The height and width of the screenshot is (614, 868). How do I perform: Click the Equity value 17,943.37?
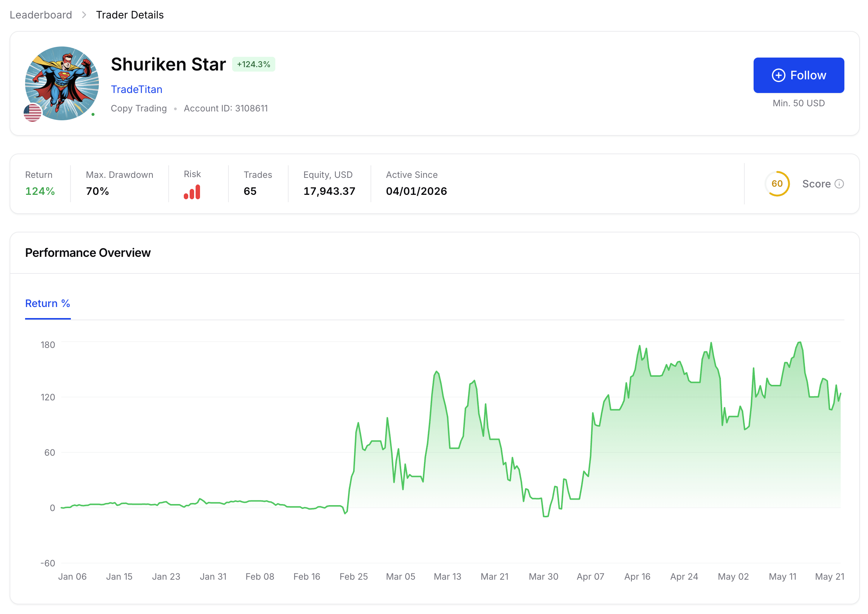coord(329,191)
